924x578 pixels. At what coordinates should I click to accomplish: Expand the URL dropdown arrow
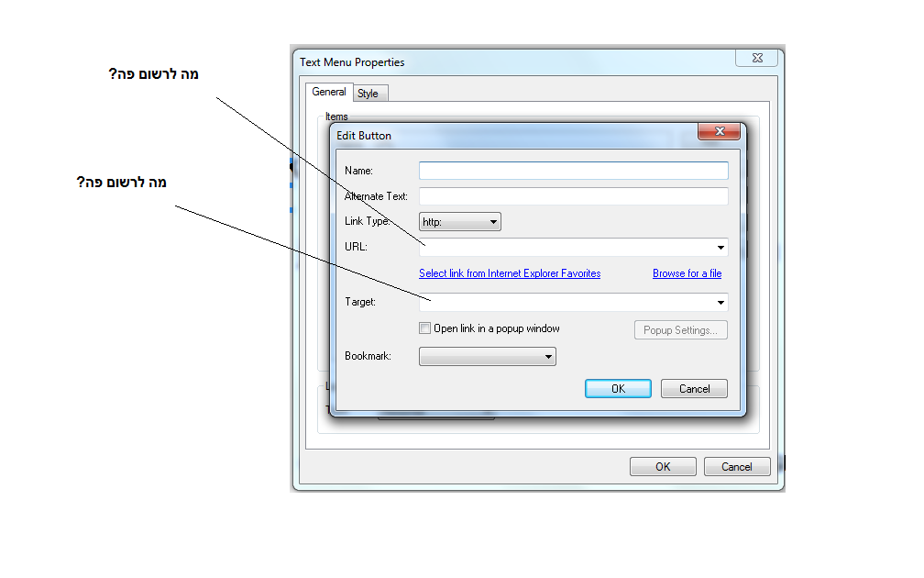point(721,248)
